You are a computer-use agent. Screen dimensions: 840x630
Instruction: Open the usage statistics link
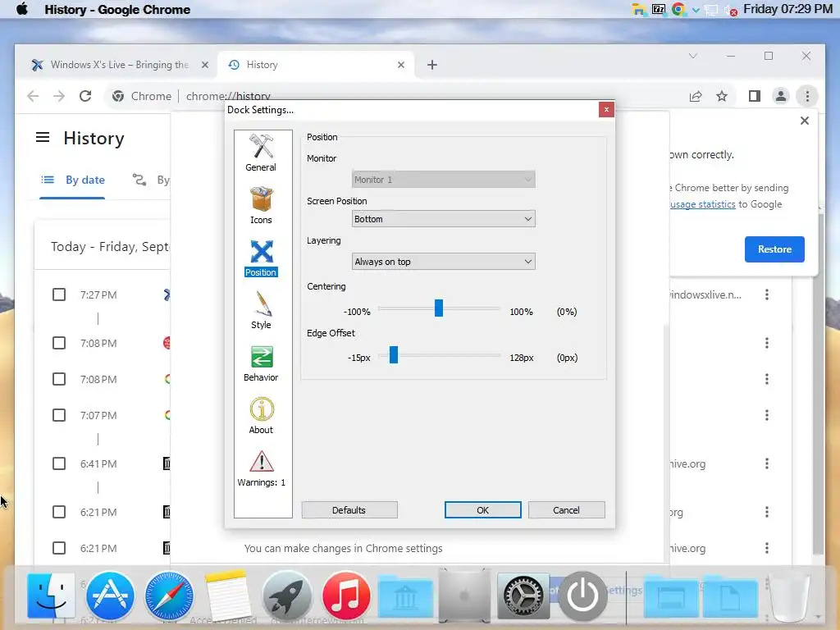(702, 204)
